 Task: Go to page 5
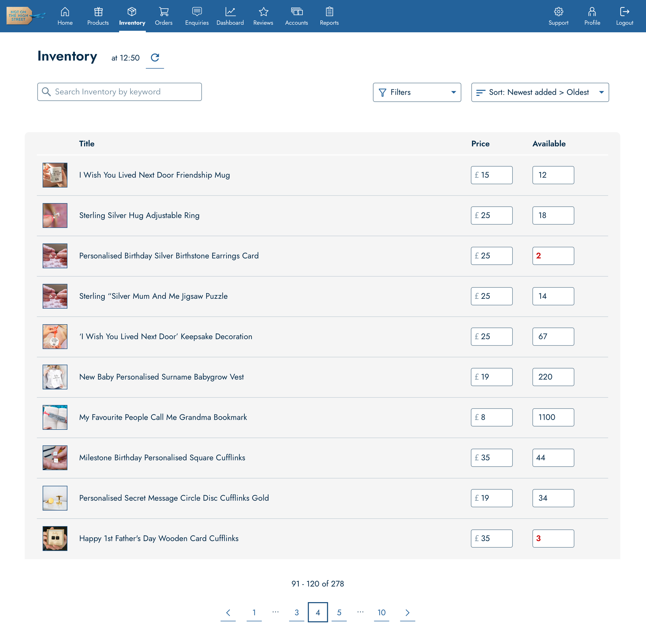(339, 612)
